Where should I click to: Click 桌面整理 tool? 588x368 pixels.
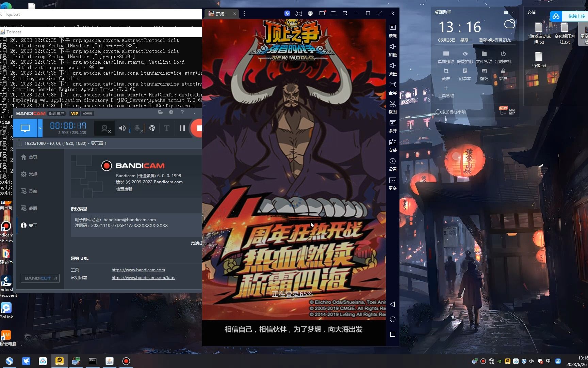pyautogui.click(x=446, y=57)
